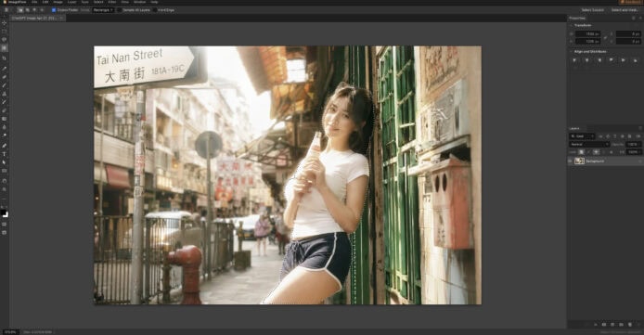Open the Normal blend mode dropdown
The height and width of the screenshot is (335, 644).
point(589,145)
